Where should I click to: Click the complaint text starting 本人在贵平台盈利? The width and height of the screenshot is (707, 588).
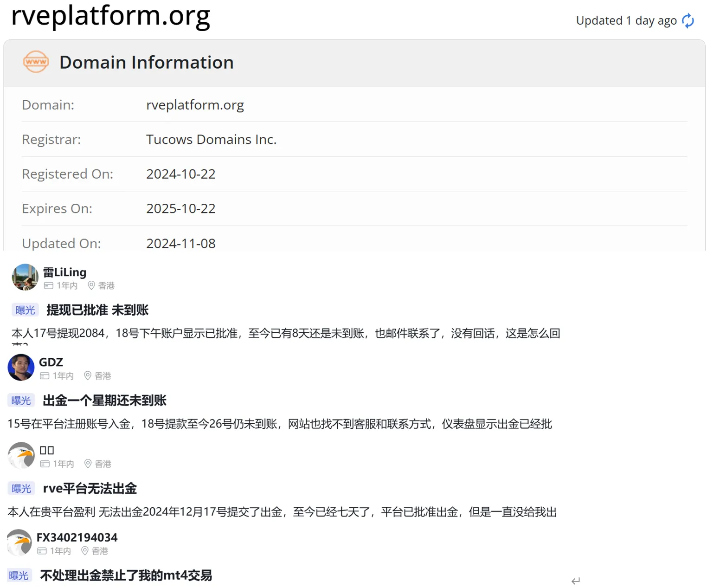[282, 512]
